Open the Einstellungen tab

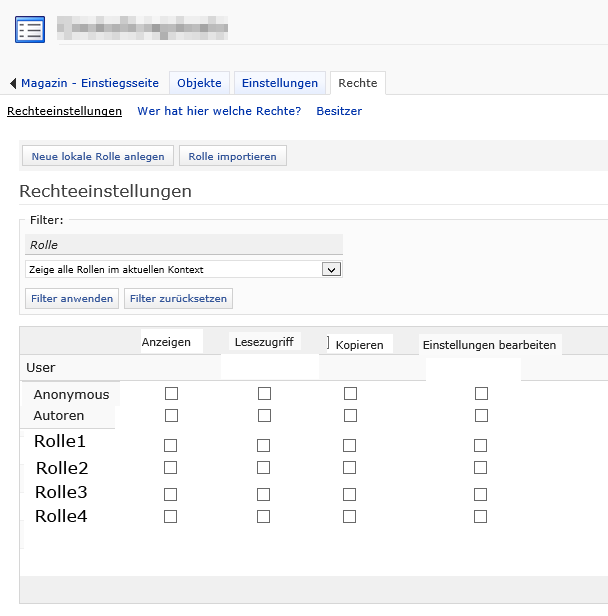[x=279, y=83]
